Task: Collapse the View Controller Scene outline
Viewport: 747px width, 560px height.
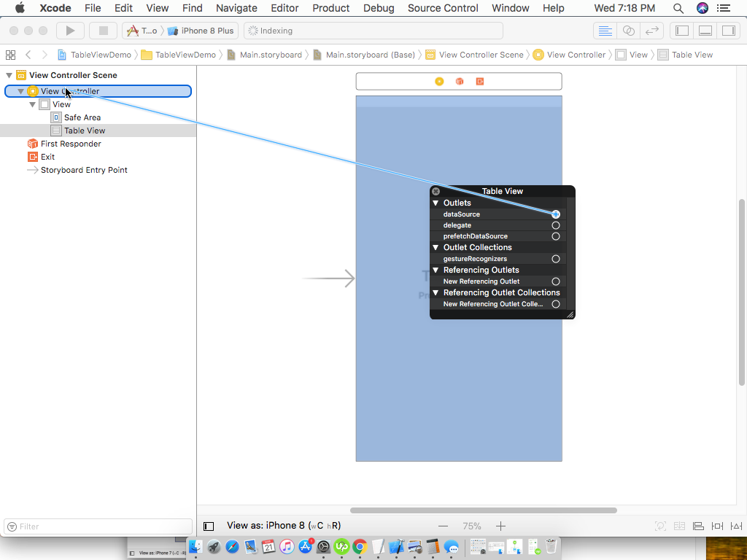Action: pyautogui.click(x=9, y=75)
